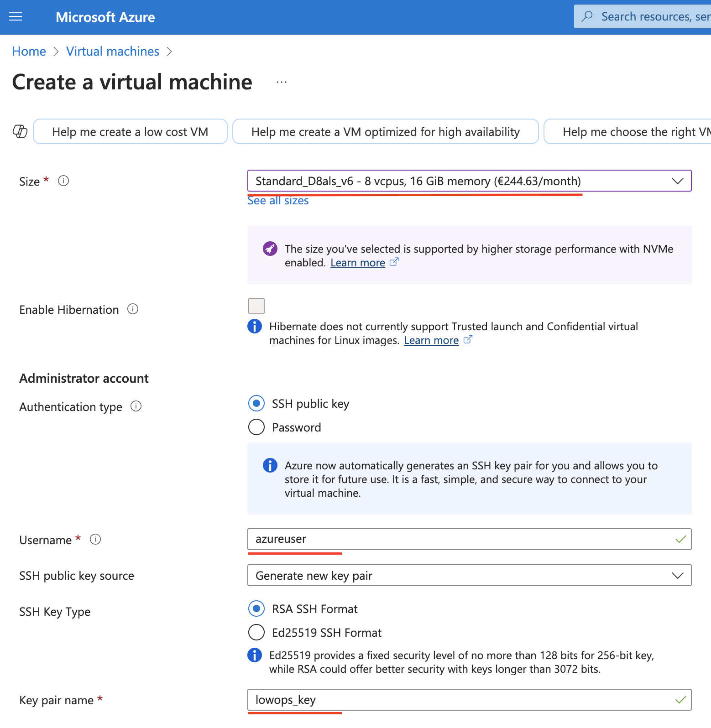Screen dimensions: 711x728
Task: Click Create a virtual machine heading
Action: pos(132,82)
